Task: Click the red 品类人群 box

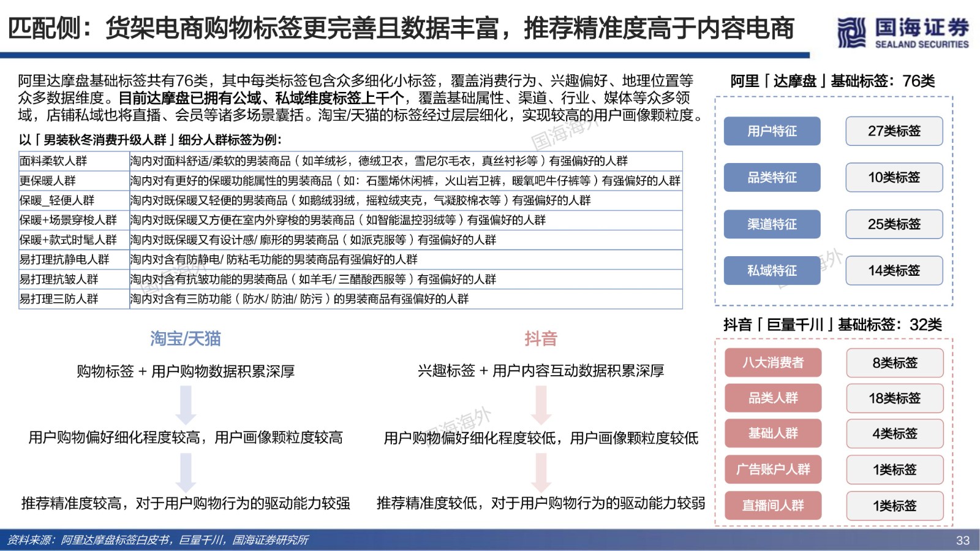Action: click(773, 398)
